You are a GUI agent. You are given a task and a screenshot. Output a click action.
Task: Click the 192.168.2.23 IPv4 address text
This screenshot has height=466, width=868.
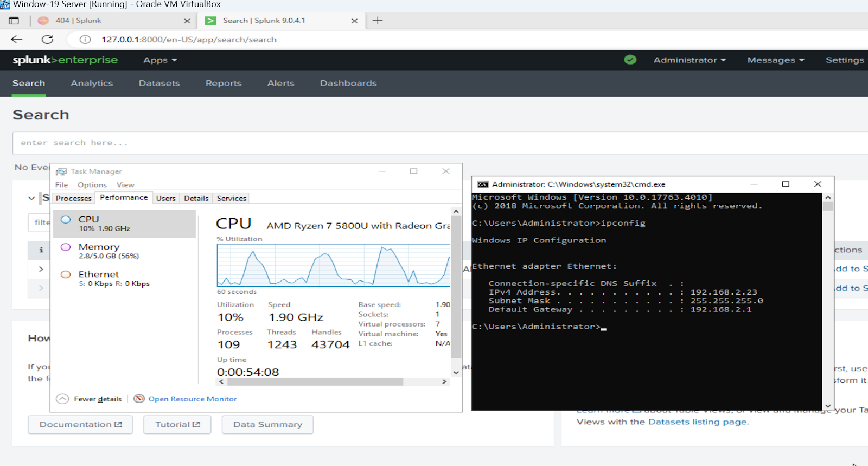724,292
